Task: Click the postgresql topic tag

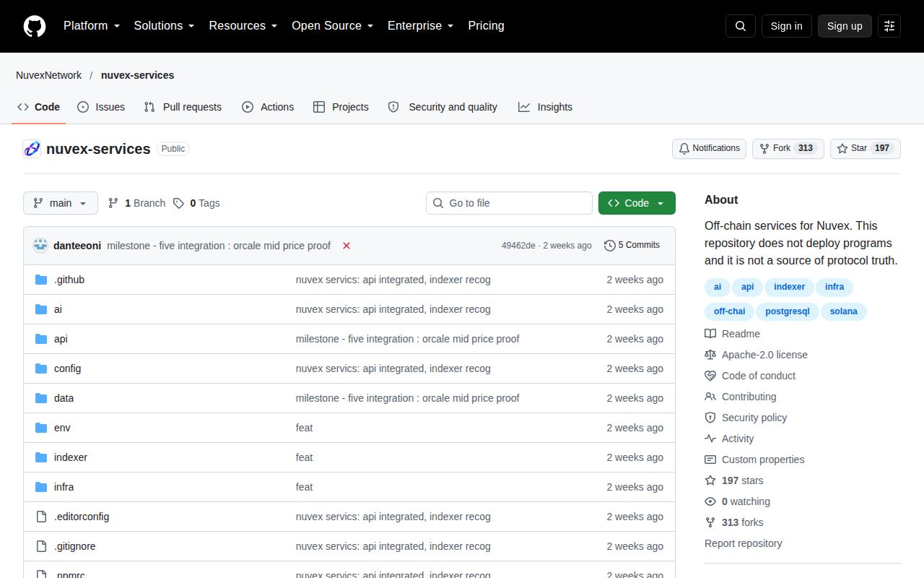Action: (x=788, y=311)
